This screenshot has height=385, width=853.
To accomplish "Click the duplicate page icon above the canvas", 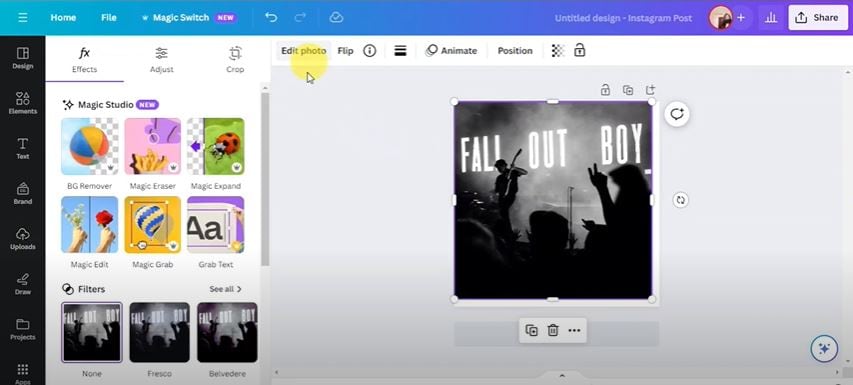I will pyautogui.click(x=628, y=90).
